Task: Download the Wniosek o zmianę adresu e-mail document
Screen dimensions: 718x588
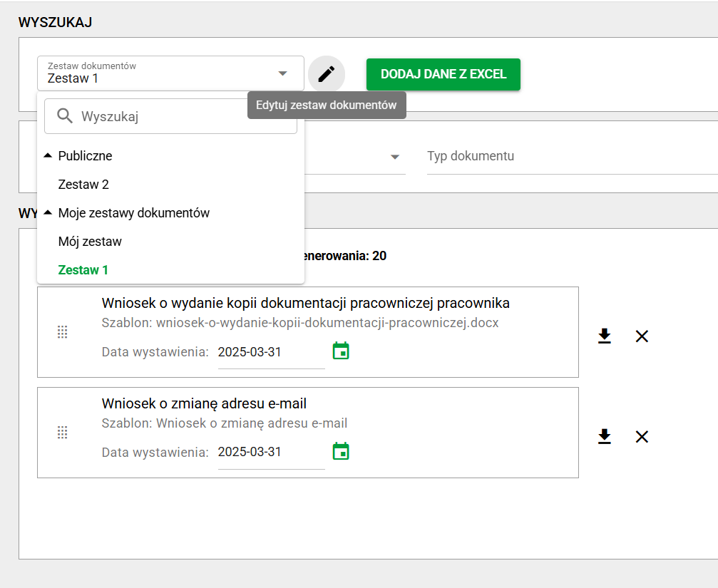Action: (x=605, y=436)
